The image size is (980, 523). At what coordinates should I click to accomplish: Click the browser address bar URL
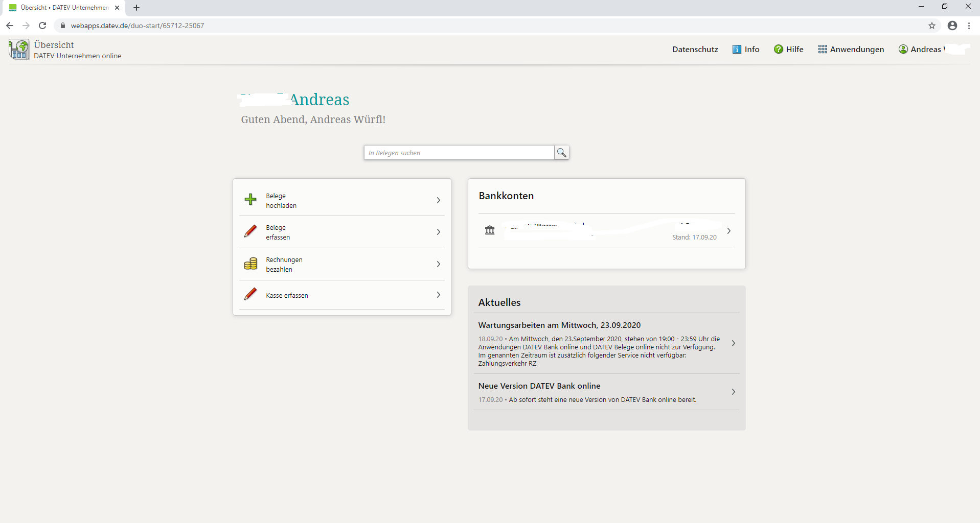click(x=137, y=26)
